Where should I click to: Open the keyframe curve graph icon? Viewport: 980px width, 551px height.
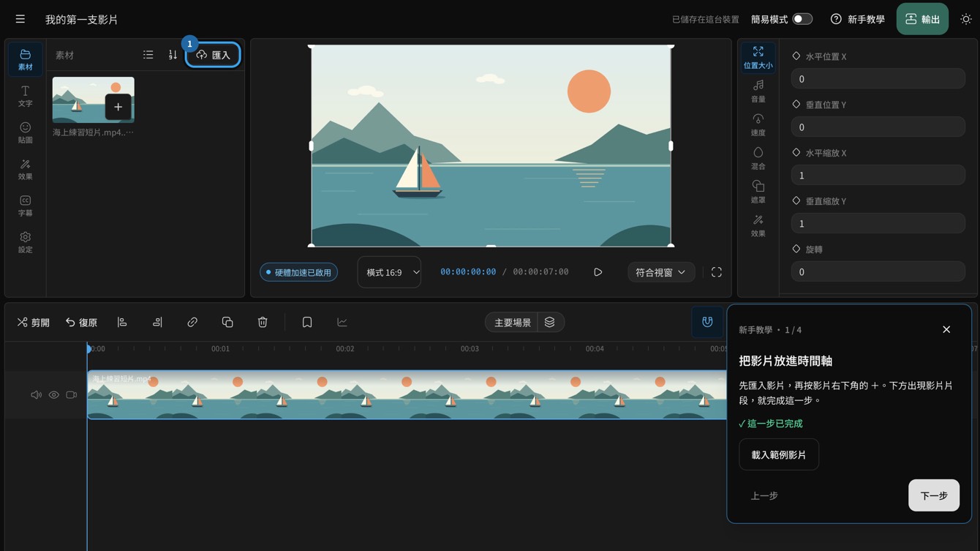pyautogui.click(x=342, y=322)
